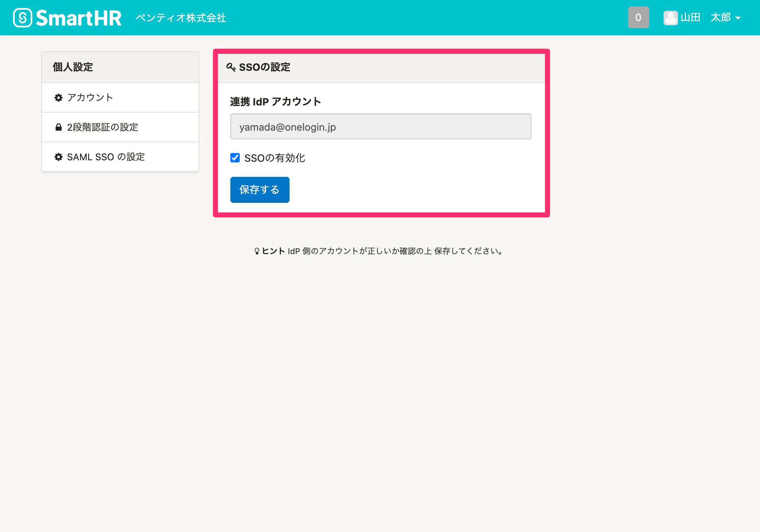Click the lightbulb hint icon

click(x=257, y=251)
